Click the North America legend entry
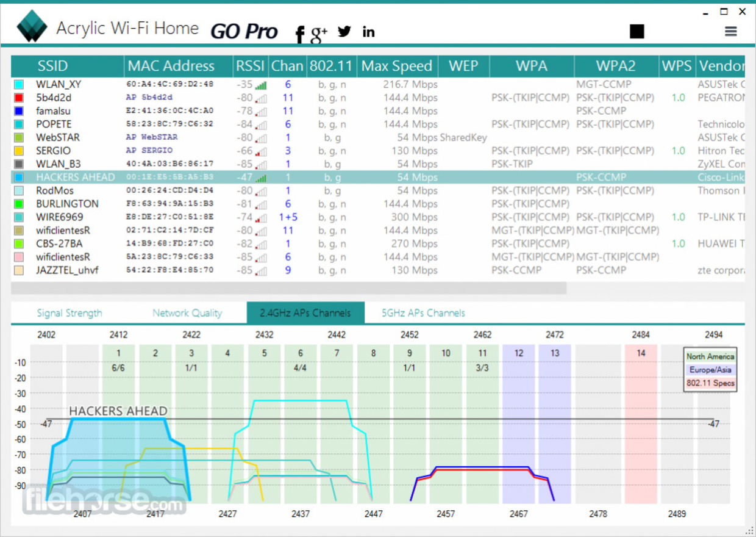The height and width of the screenshot is (537, 756). pos(710,356)
